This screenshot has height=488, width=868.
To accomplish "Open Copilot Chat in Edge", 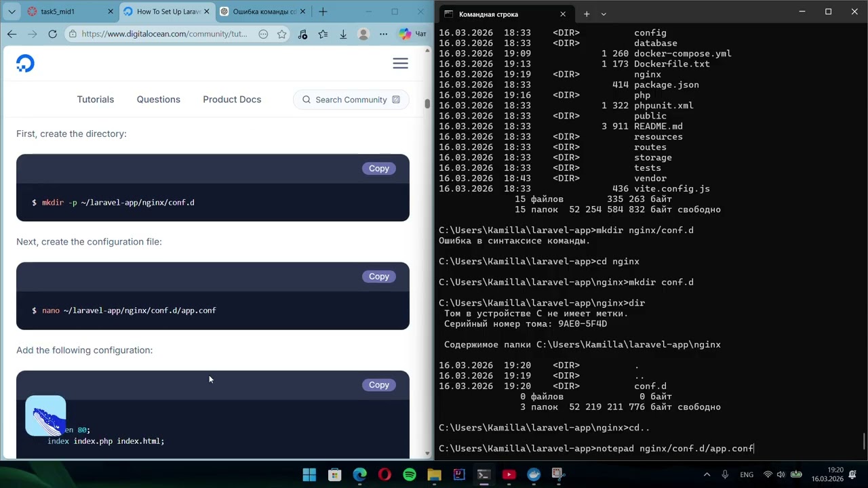I will pyautogui.click(x=412, y=34).
